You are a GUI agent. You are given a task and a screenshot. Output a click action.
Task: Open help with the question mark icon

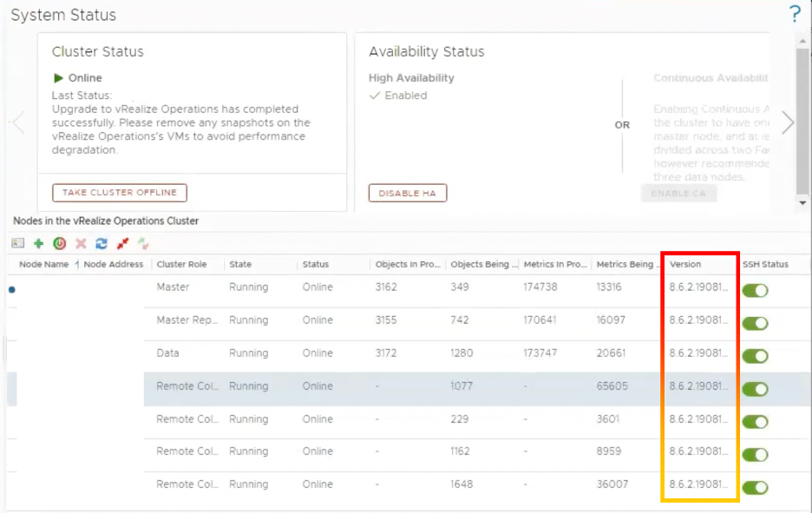tap(795, 14)
